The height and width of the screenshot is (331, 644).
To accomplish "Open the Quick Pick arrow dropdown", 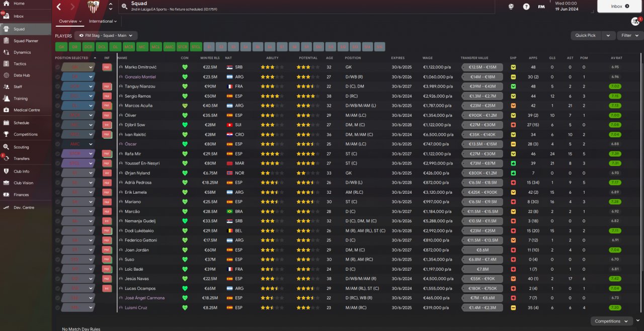I will pyautogui.click(x=608, y=36).
